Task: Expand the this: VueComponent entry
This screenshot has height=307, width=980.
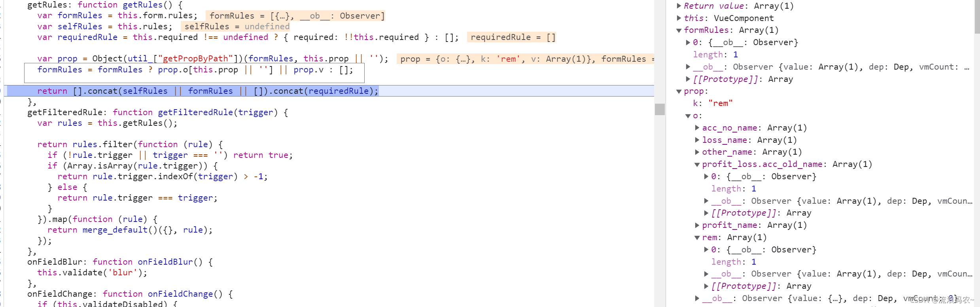Action: (x=679, y=18)
